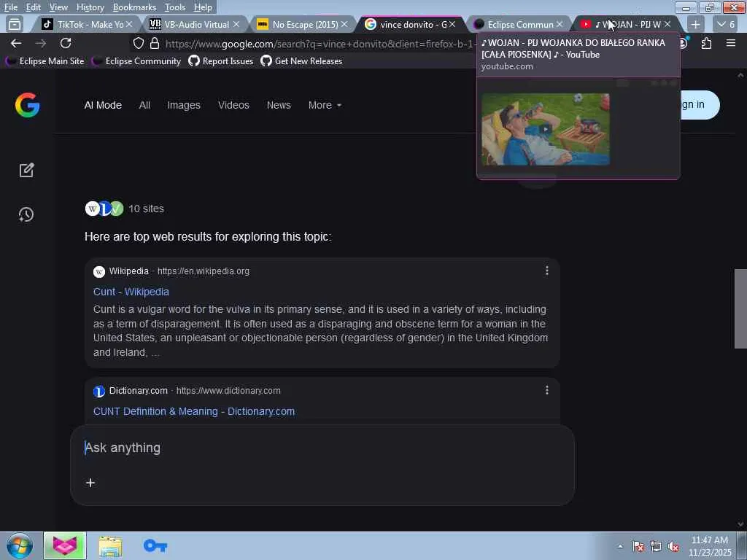Close the TikTok tab
This screenshot has width=747, height=560.
coord(129,24)
